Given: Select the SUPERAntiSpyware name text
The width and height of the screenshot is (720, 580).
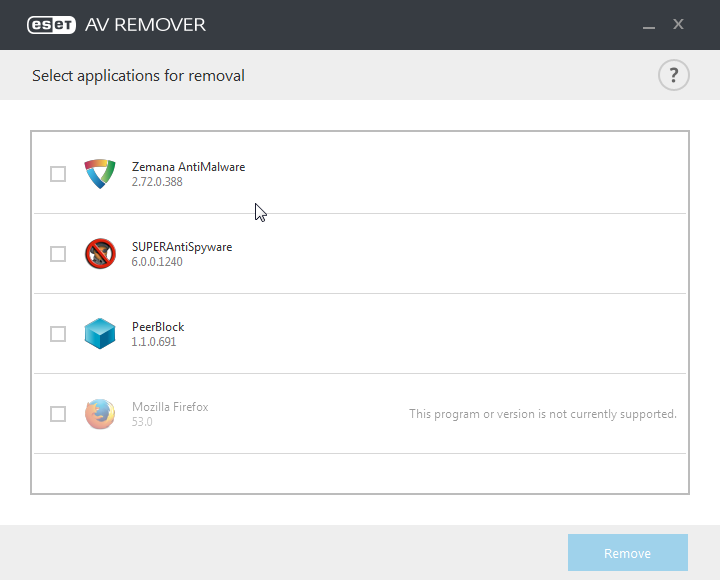Looking at the screenshot, I should [x=182, y=247].
